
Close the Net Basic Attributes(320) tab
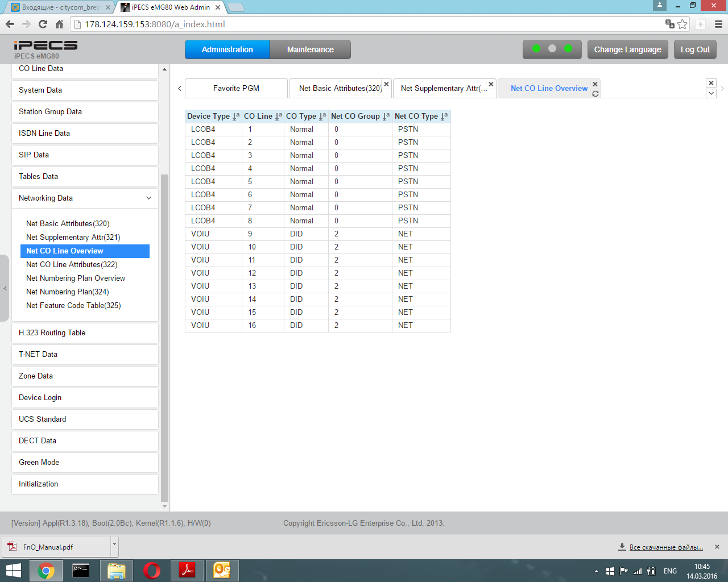coord(386,84)
